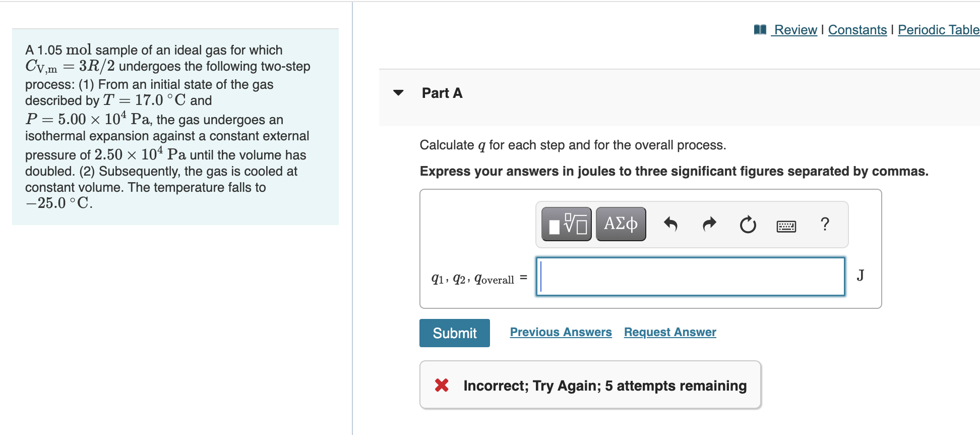The image size is (980, 435).
Task: Click Request Answer
Action: pos(669,332)
